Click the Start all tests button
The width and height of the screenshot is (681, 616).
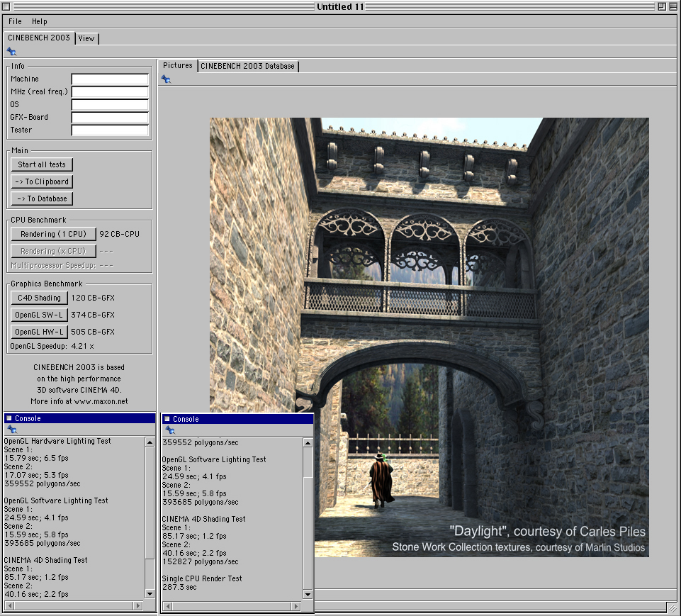[42, 164]
